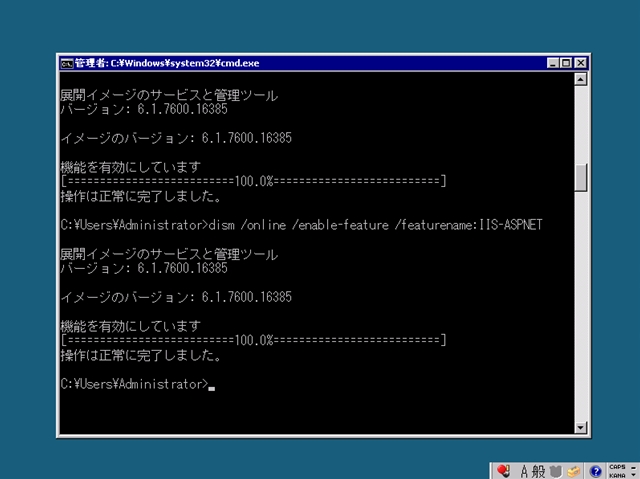Click the final 'C:¥Users¥Administrator>' prompt
This screenshot has height=479, width=640.
click(134, 384)
